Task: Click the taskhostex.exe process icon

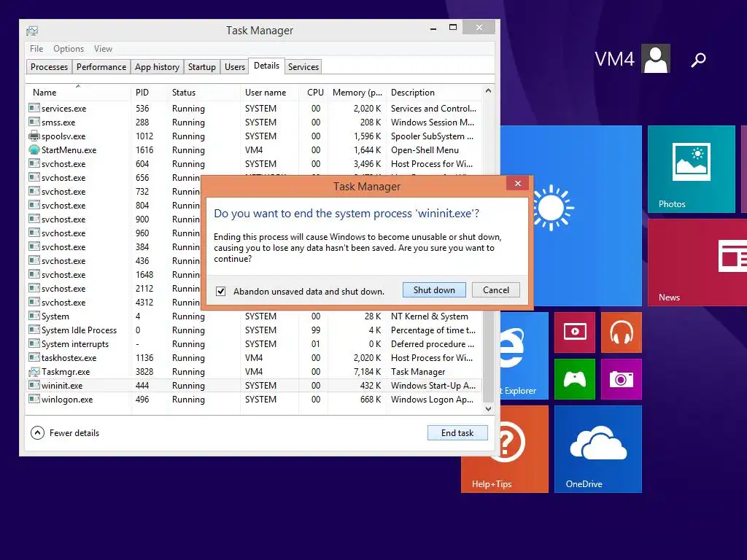Action: 34,357
